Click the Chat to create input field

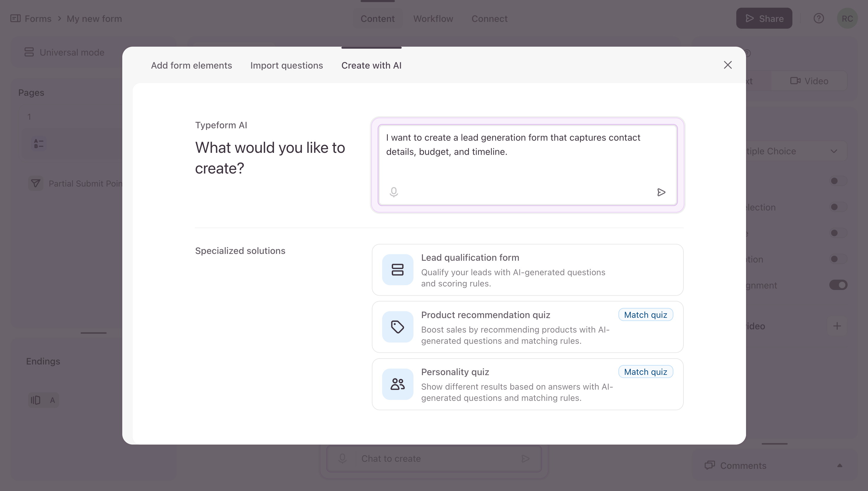pos(434,458)
